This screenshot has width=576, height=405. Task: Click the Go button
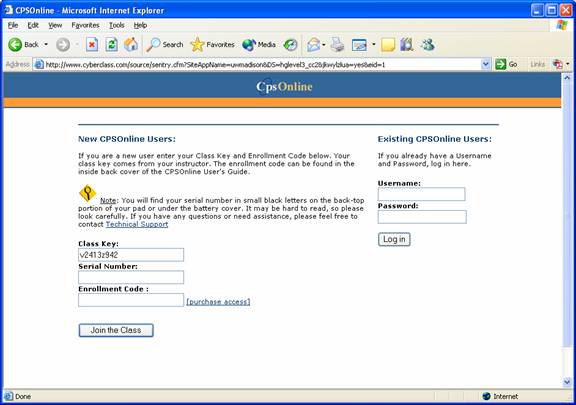coord(506,65)
